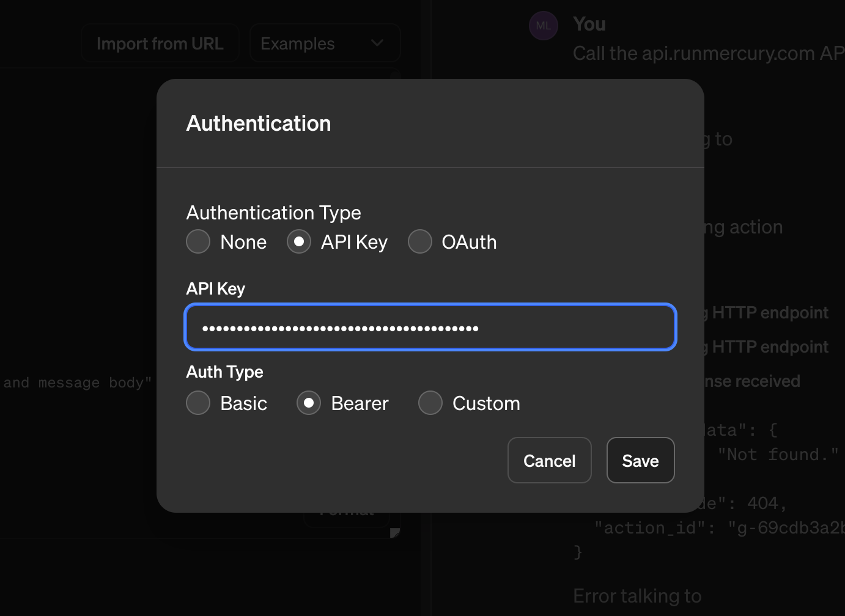Screen dimensions: 845x616
Task: Click the Examples dropdown chevron
Action: [377, 43]
